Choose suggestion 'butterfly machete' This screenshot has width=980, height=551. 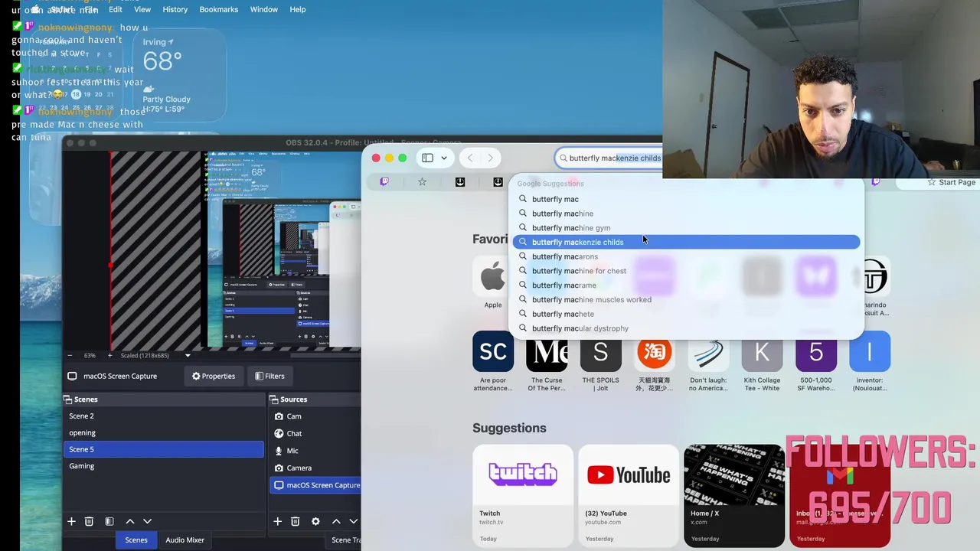tap(687, 314)
